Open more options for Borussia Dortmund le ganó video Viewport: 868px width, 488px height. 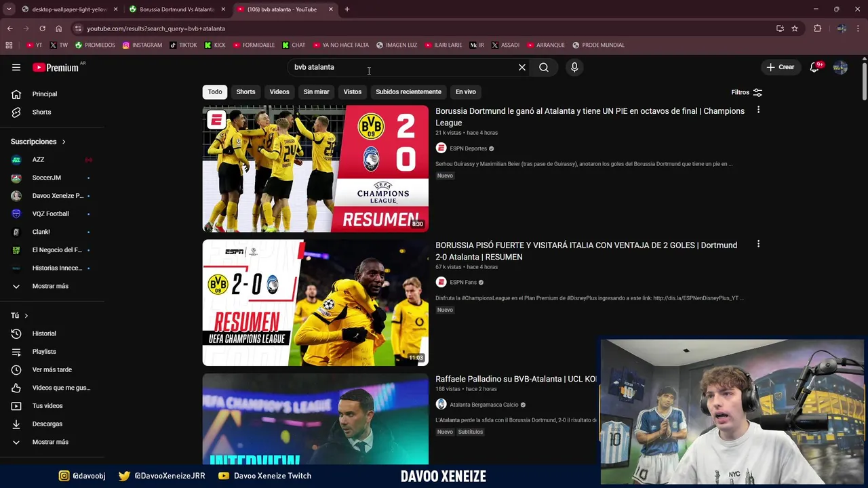(758, 110)
